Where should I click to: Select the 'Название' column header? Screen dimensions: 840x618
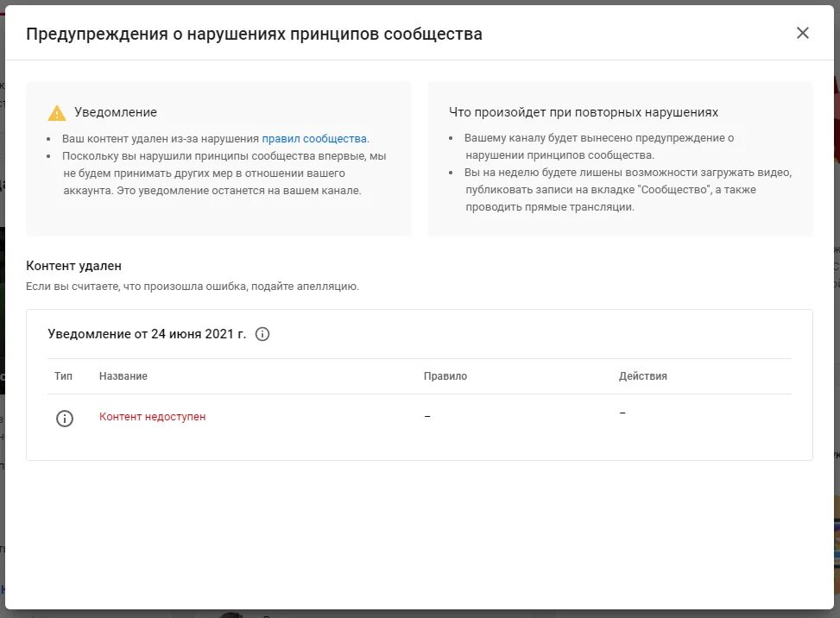point(123,376)
